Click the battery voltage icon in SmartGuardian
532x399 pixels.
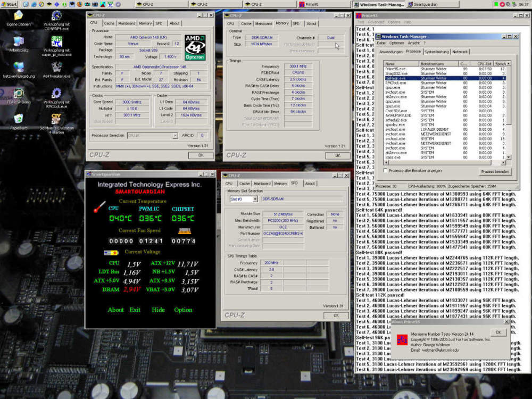[111, 253]
